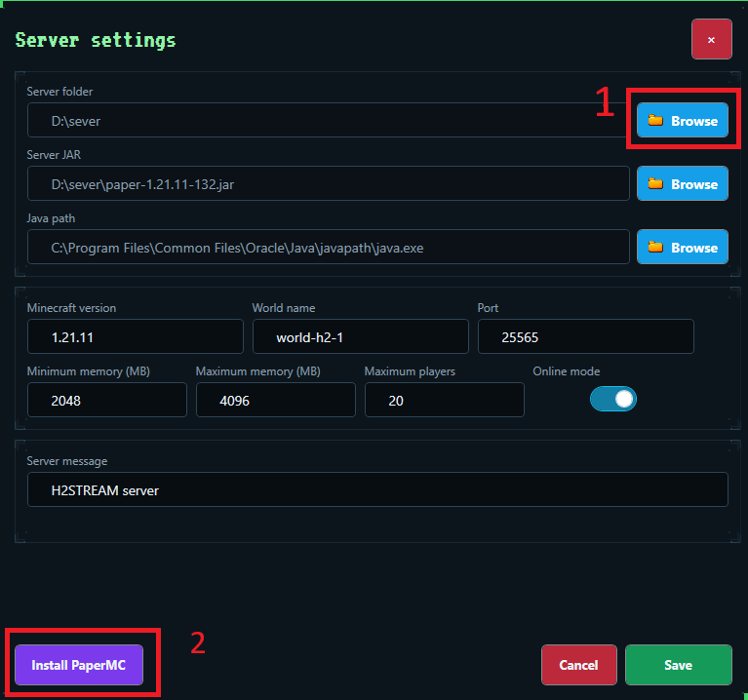Click the World name label
The image size is (748, 700).
pyautogui.click(x=284, y=308)
